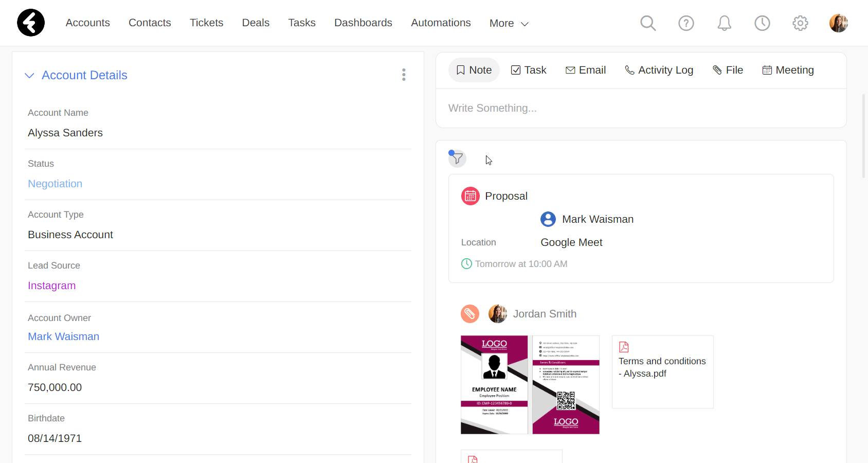868x463 pixels.
Task: Click the Instagram lead source link
Action: click(51, 286)
